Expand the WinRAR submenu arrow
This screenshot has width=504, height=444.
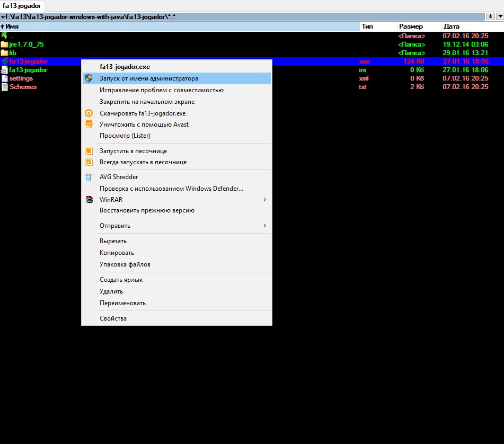[x=264, y=200]
